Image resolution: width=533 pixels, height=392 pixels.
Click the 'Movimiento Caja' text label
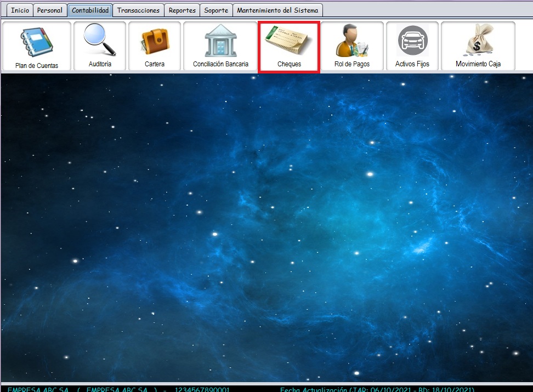478,64
